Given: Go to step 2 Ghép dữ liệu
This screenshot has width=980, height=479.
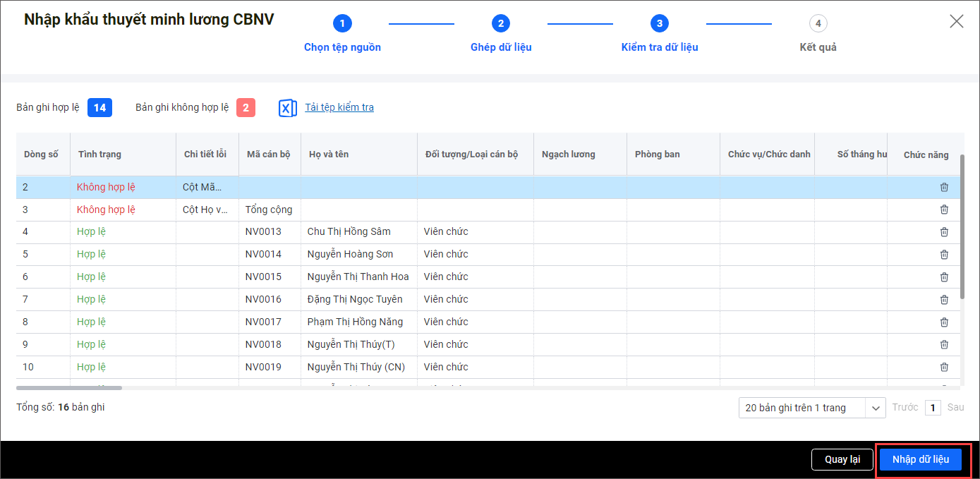Looking at the screenshot, I should (x=501, y=24).
